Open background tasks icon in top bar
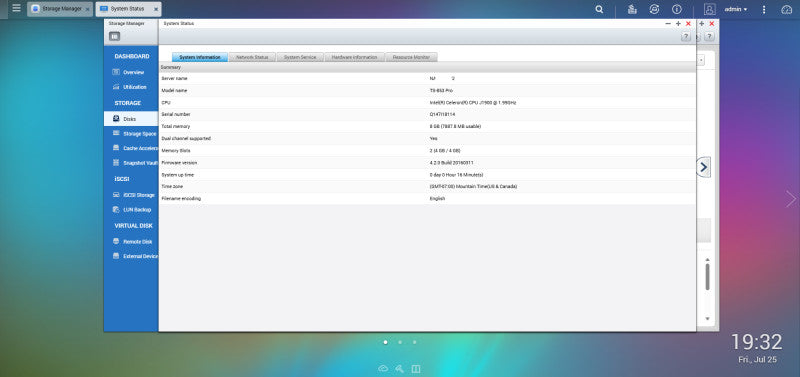 pos(632,9)
